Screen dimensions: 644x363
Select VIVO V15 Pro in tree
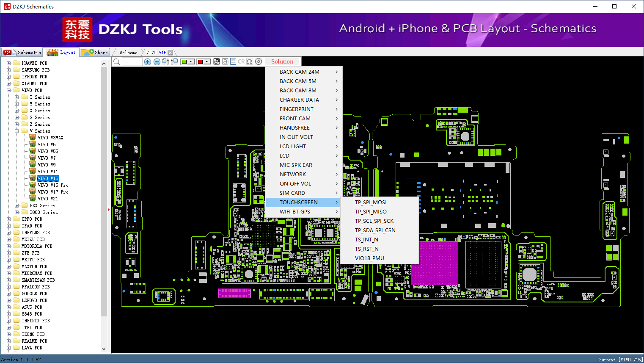tap(53, 185)
